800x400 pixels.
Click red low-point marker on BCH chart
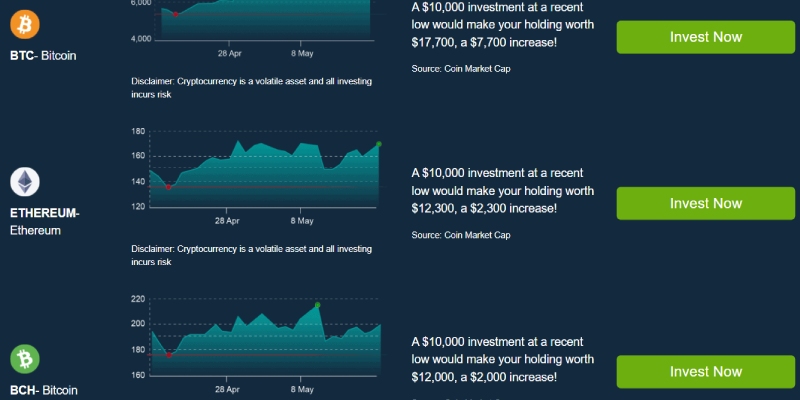(169, 355)
